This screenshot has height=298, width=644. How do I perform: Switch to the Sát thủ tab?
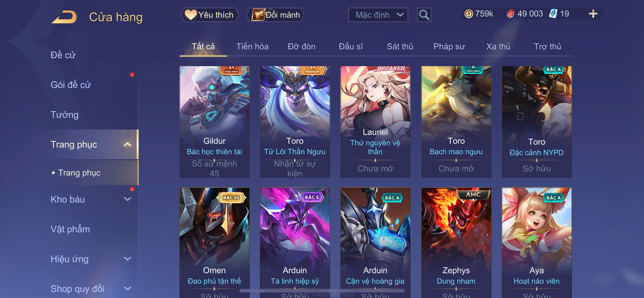tap(400, 47)
